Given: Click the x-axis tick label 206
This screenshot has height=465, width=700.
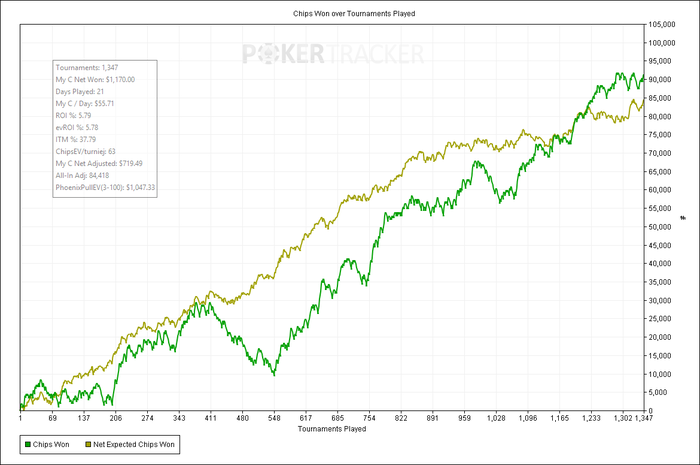Looking at the screenshot, I should tap(116, 418).
